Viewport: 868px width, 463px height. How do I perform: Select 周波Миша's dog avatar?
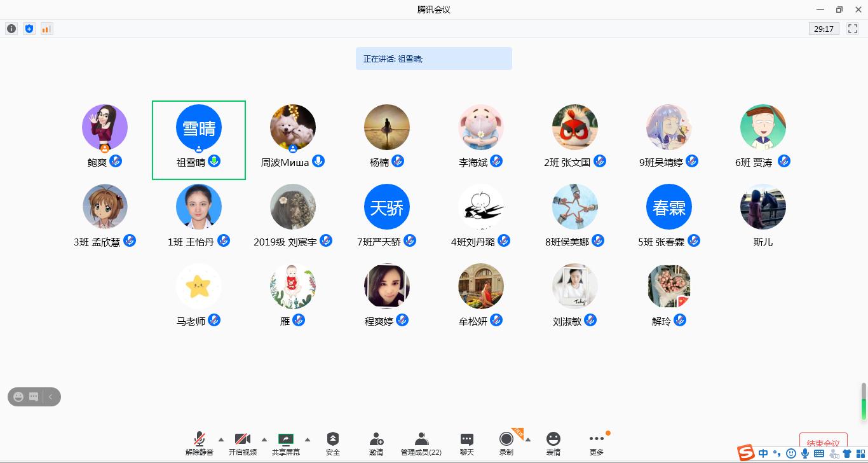[293, 128]
